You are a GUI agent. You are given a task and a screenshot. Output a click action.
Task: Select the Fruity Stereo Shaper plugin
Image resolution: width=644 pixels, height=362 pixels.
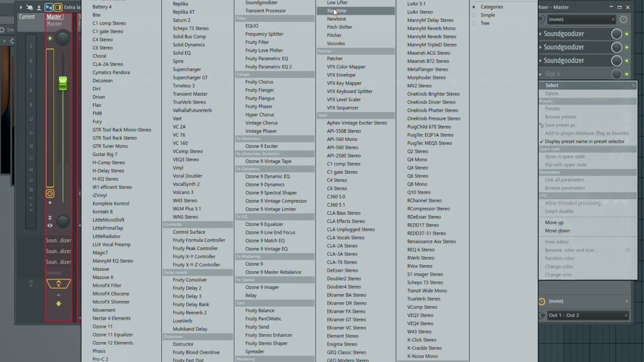(x=266, y=343)
